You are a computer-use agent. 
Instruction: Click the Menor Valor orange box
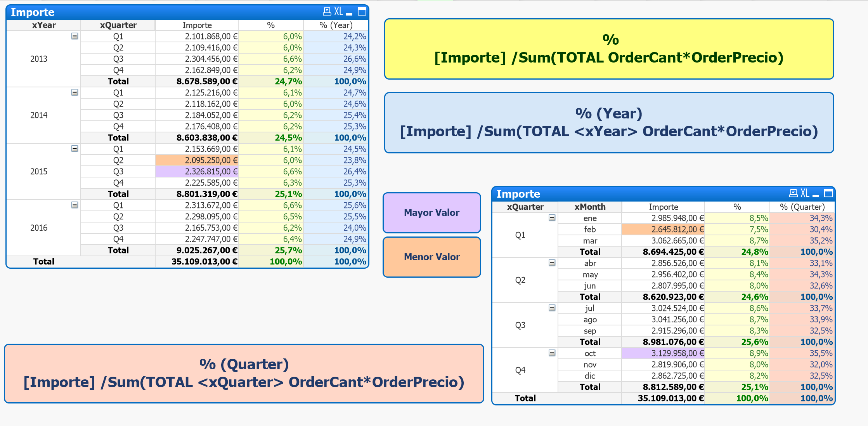click(431, 257)
